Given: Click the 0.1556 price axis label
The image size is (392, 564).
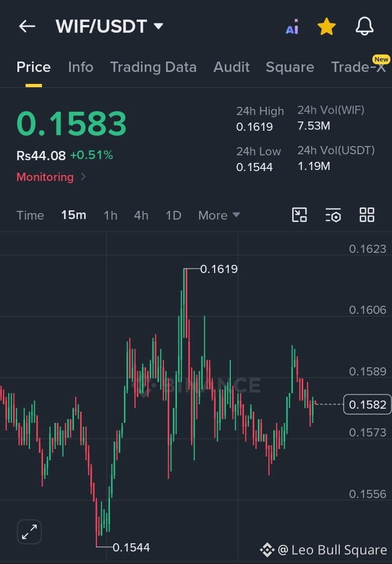Looking at the screenshot, I should coord(367,494).
